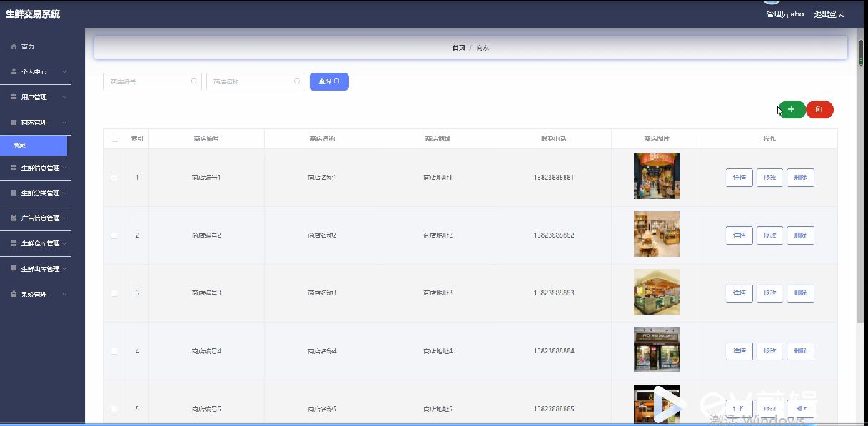The width and height of the screenshot is (868, 426).
Task: Click the 商店地址3 cell
Action: click(438, 293)
